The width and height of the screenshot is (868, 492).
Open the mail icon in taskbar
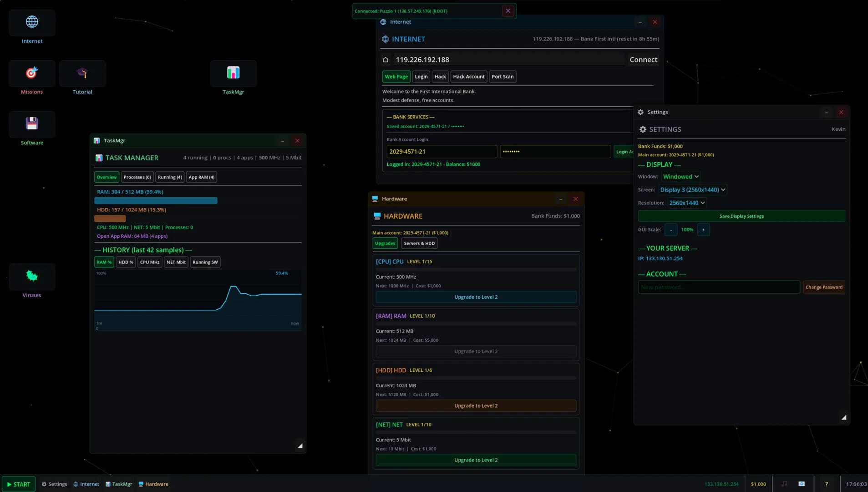[802, 484]
